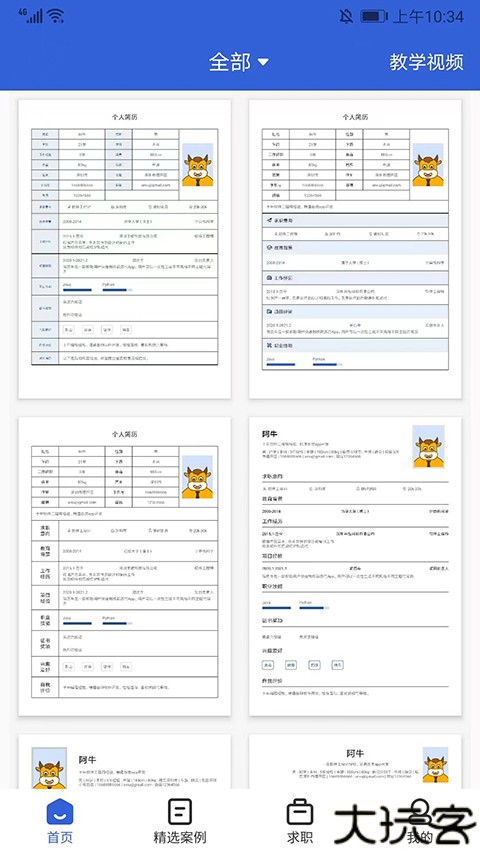
Task: Open the 精选案例 featured cases tab
Action: pyautogui.click(x=180, y=820)
